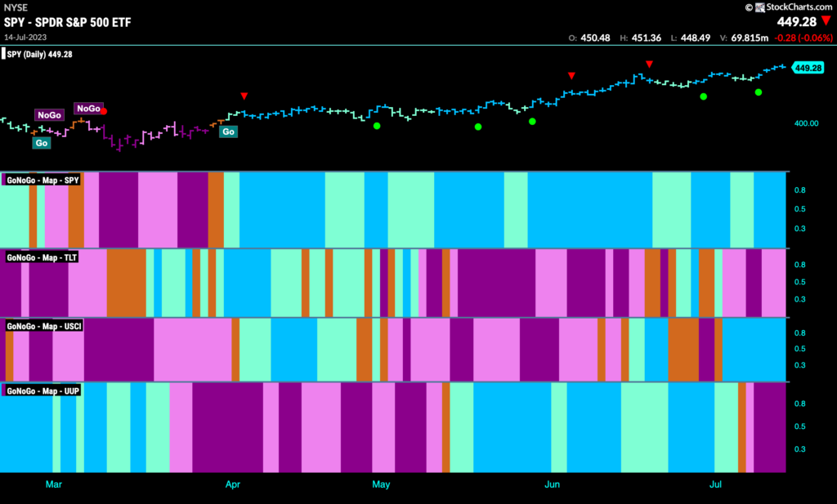Click the green dot under the May price bars
The width and height of the screenshot is (837, 504).
click(377, 126)
